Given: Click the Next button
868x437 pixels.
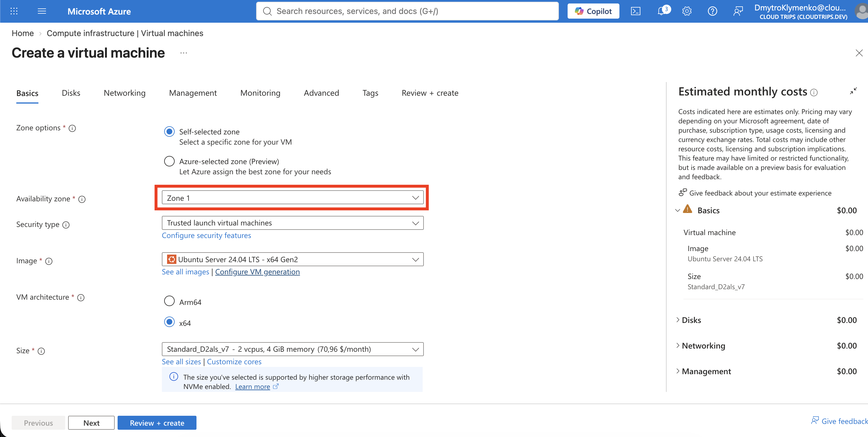Looking at the screenshot, I should click(91, 423).
